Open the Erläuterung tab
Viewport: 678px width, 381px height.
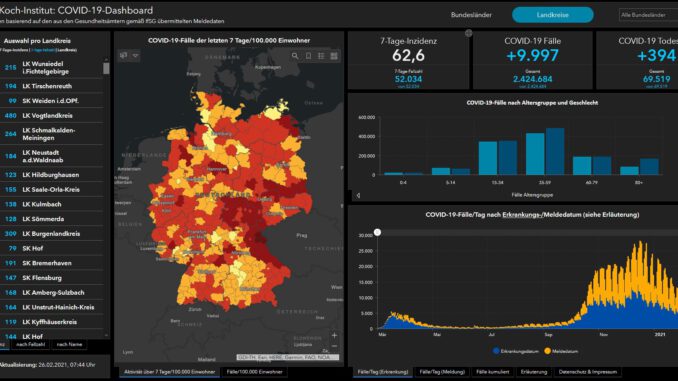tap(534, 372)
